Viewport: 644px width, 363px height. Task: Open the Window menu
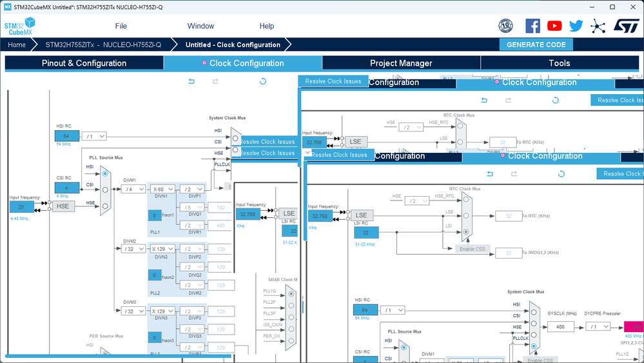point(200,26)
